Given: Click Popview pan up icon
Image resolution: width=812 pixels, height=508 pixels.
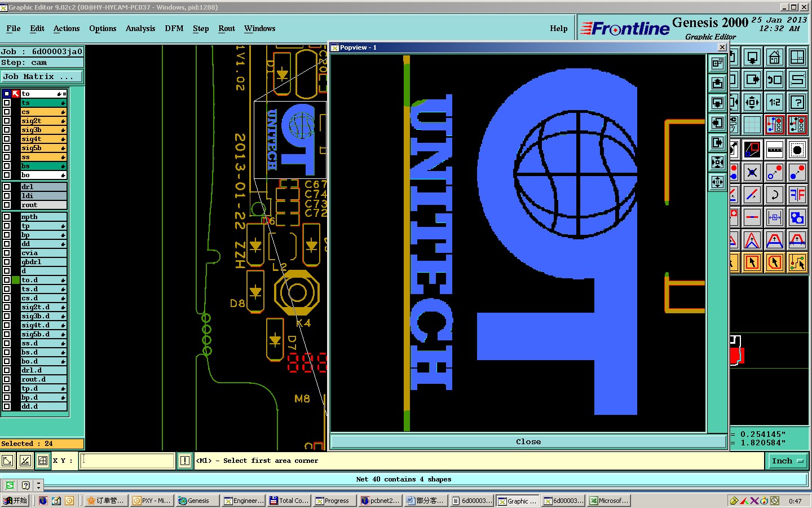Looking at the screenshot, I should point(717,84).
